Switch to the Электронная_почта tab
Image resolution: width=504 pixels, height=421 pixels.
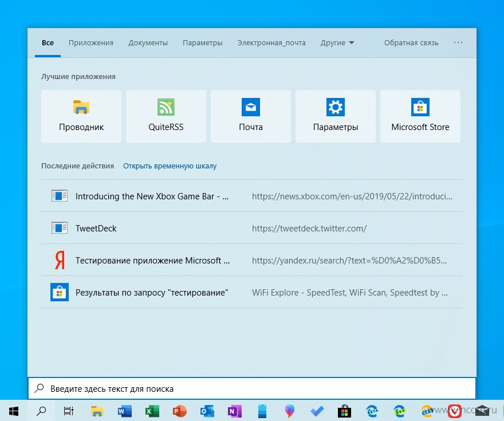coord(271,43)
